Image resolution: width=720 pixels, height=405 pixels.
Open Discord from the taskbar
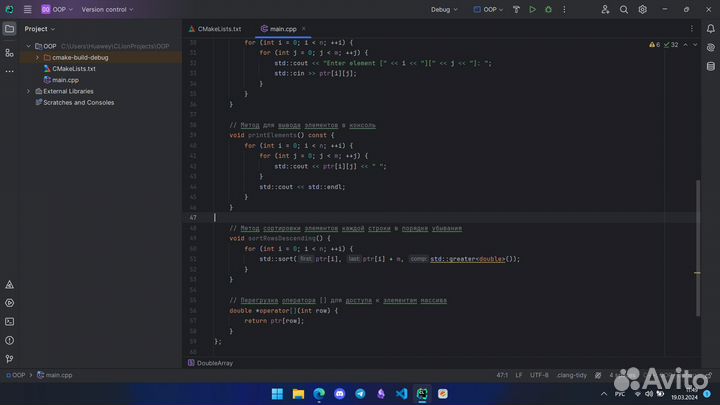click(x=340, y=394)
